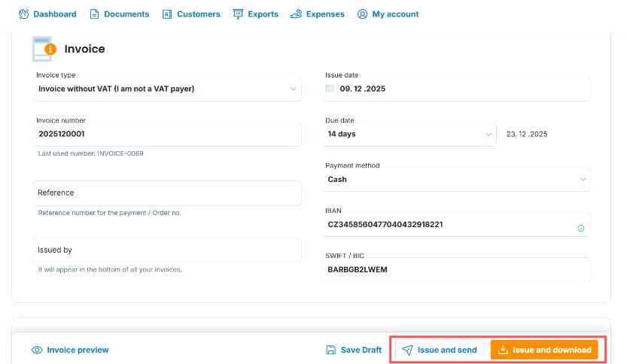Image resolution: width=627 pixels, height=364 pixels.
Task: Navigate to Expenses
Action: click(318, 14)
